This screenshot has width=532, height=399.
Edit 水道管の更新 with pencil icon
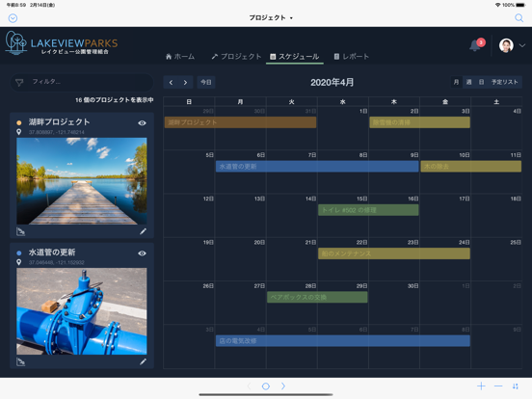click(x=144, y=361)
